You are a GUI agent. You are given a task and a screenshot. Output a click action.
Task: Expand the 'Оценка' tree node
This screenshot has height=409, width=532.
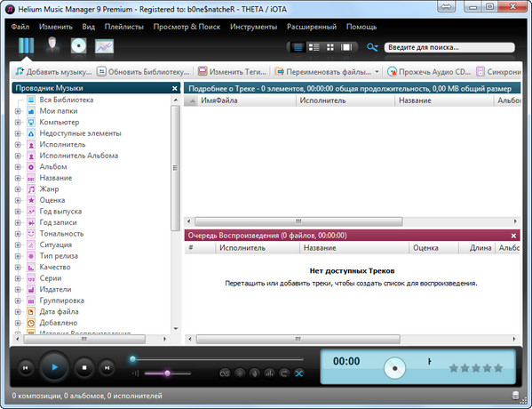pyautogui.click(x=18, y=200)
